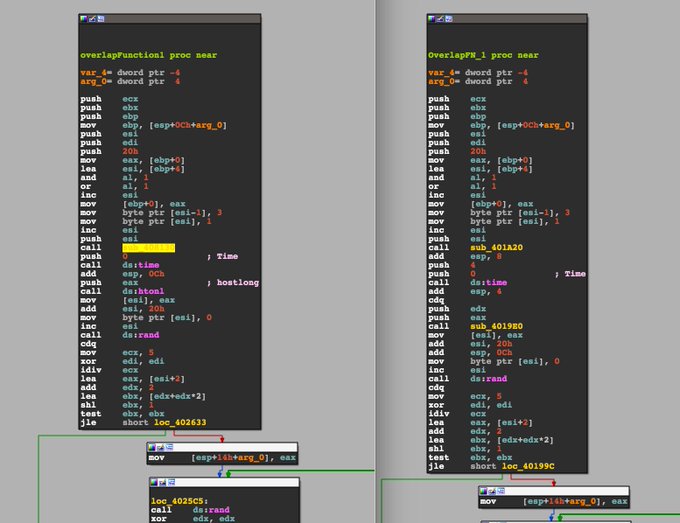Click the 'add esp, 4' line in OverlapFN_1
This screenshot has width=680, height=523.
(465, 291)
